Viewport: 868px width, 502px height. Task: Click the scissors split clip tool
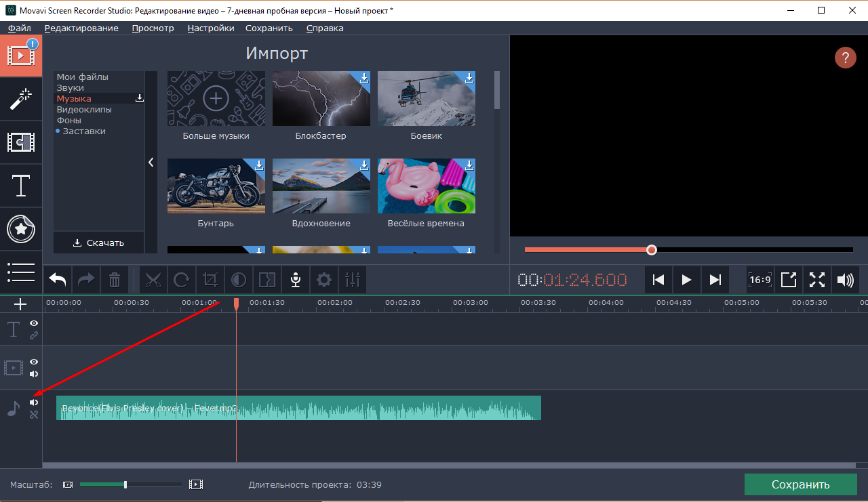click(155, 279)
